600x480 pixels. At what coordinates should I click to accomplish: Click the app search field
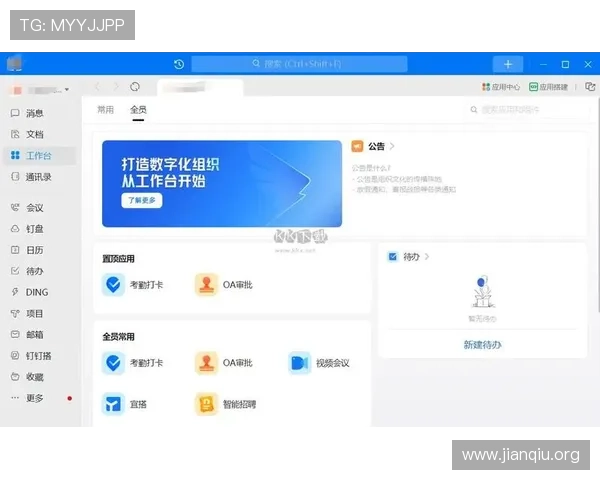(x=526, y=110)
